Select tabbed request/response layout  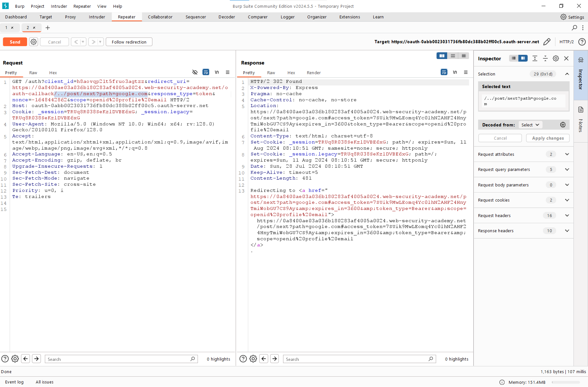(464, 56)
